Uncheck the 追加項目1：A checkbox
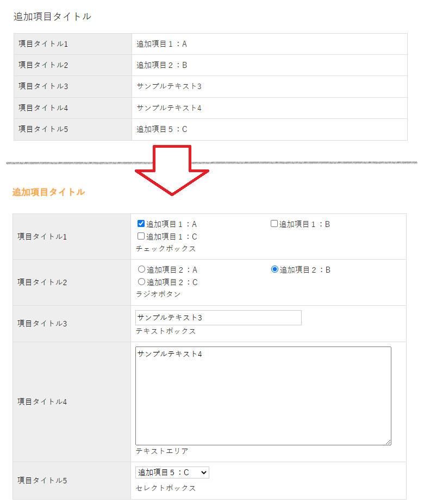This screenshot has height=504, width=424. click(141, 223)
